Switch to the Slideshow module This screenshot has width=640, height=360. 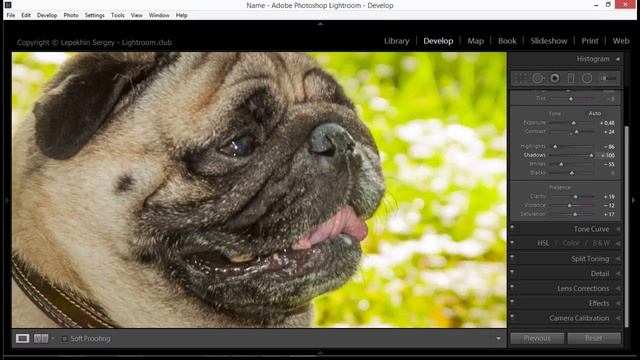(549, 41)
